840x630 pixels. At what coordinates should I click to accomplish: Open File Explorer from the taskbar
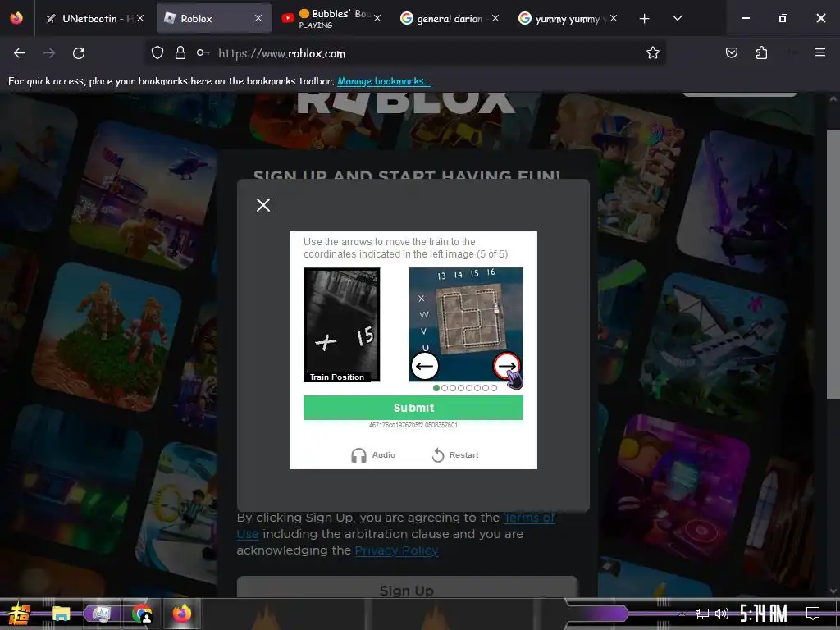[61, 614]
